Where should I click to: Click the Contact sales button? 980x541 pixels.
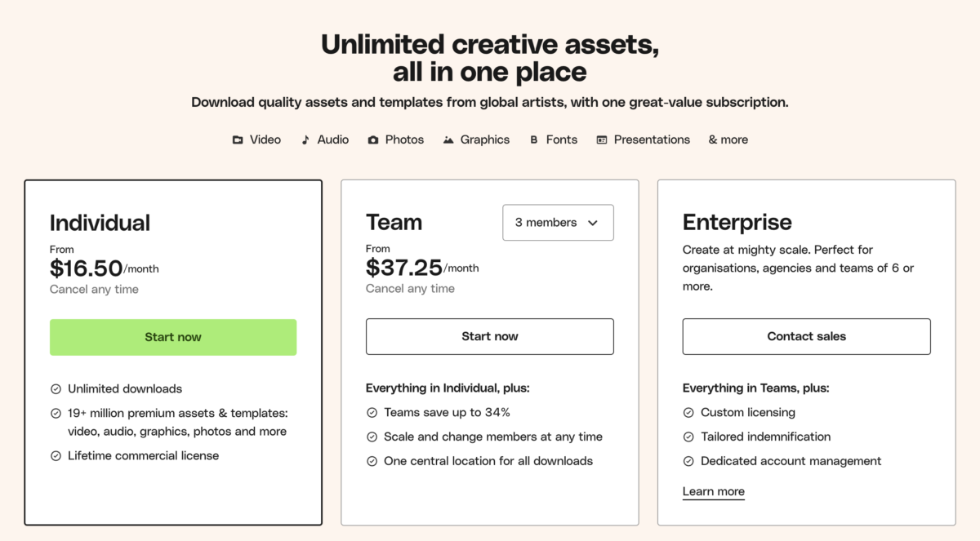(x=806, y=336)
